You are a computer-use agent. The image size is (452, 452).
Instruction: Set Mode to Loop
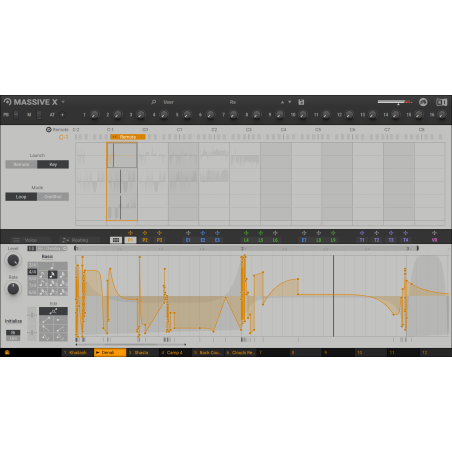21,197
